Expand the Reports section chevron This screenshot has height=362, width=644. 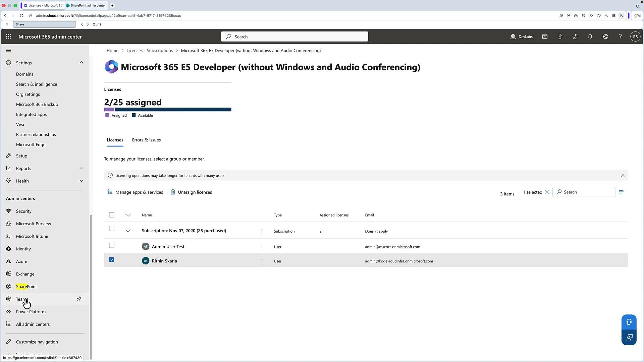pyautogui.click(x=82, y=168)
